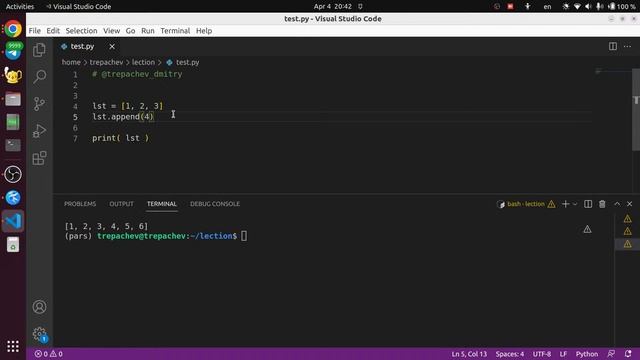
Task: Kill terminal with the trash icon
Action: click(x=602, y=204)
